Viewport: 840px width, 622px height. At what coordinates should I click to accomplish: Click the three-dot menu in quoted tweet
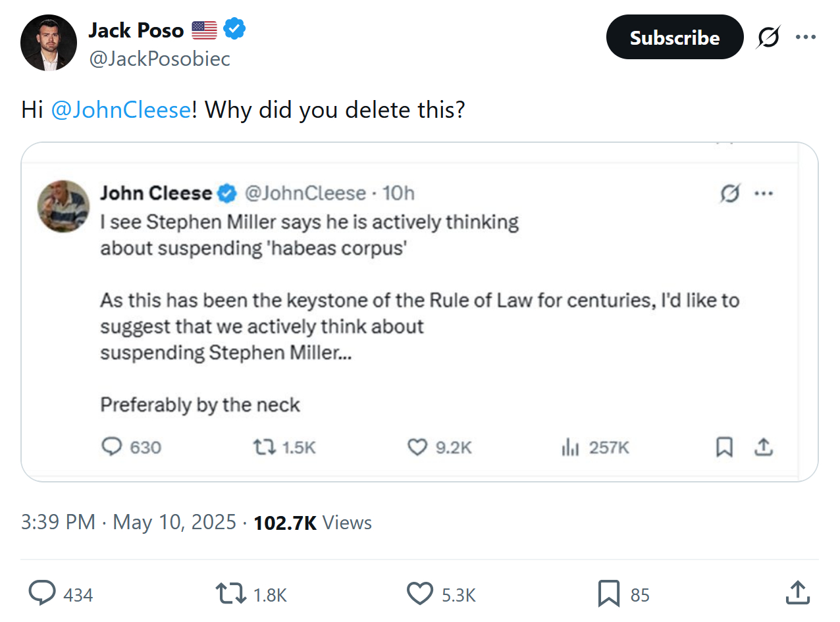(x=764, y=194)
